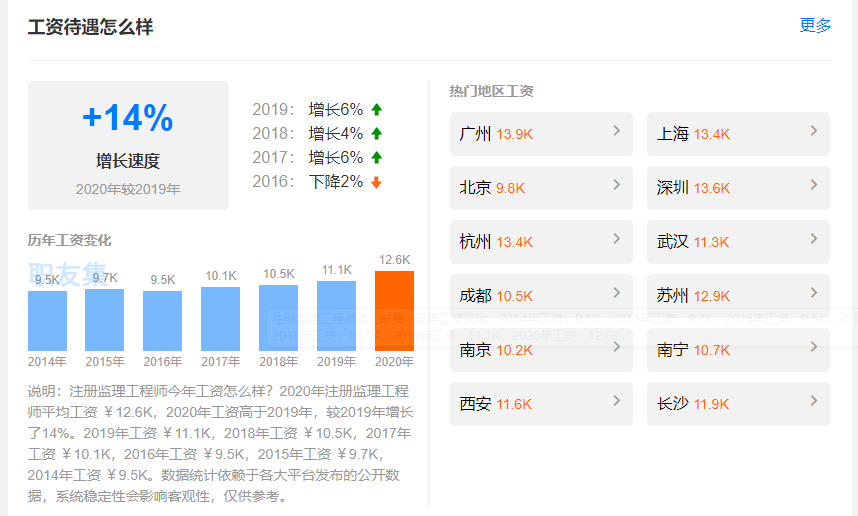This screenshot has height=516, width=858.
Task: Click the chevron arrow on the 成都 card
Action: [x=616, y=293]
